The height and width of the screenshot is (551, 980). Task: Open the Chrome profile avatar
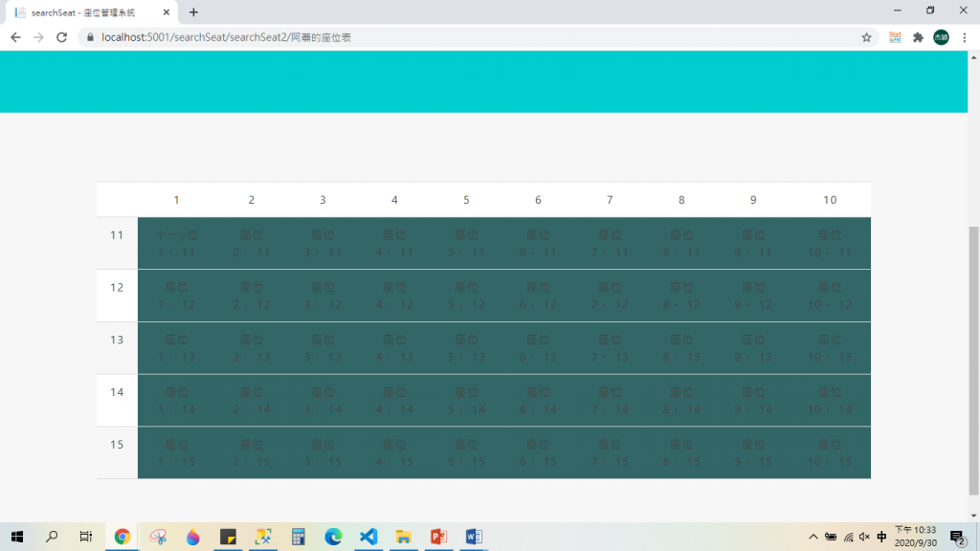pyautogui.click(x=942, y=37)
